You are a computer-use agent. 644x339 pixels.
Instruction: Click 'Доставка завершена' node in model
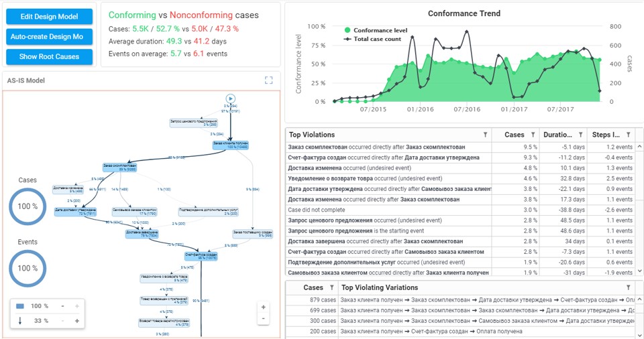pyautogui.click(x=142, y=234)
